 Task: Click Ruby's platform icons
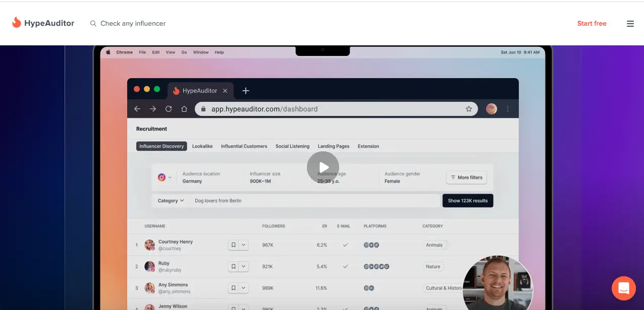(x=377, y=267)
